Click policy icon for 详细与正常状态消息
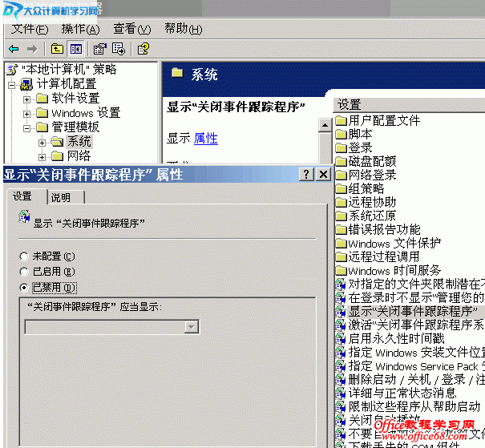The image size is (485, 448). [341, 393]
